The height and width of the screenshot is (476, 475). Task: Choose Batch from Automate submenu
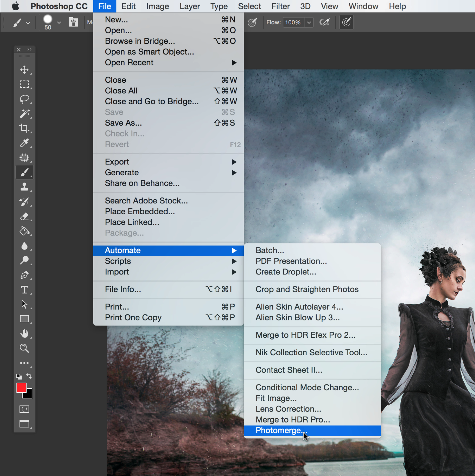click(312, 250)
